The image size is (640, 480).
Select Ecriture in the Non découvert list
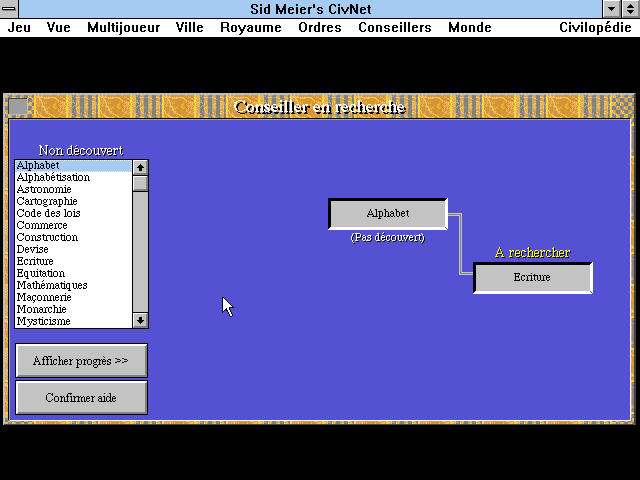[73, 261]
